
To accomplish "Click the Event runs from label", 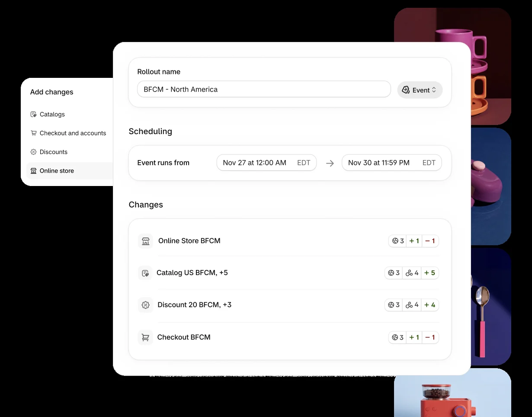I will point(163,163).
